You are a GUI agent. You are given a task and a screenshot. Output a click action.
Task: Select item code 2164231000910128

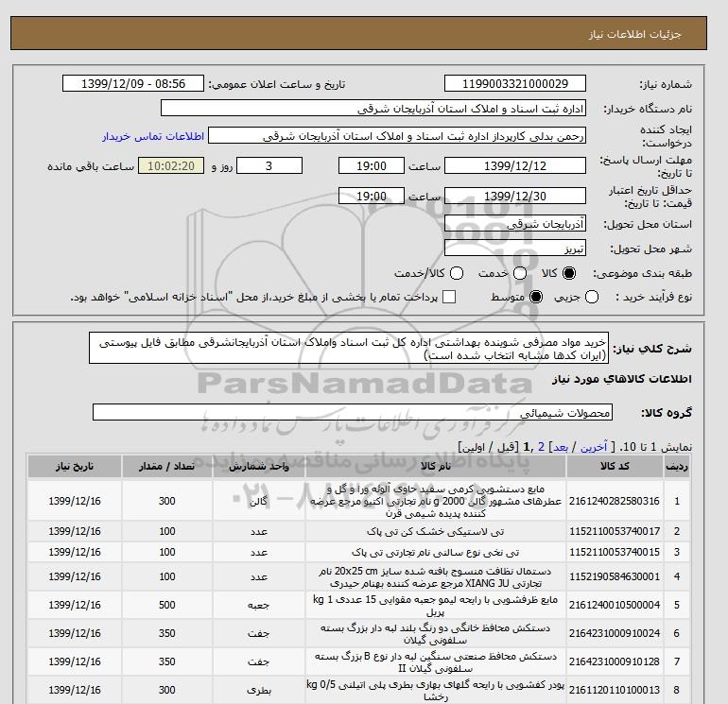(x=615, y=661)
